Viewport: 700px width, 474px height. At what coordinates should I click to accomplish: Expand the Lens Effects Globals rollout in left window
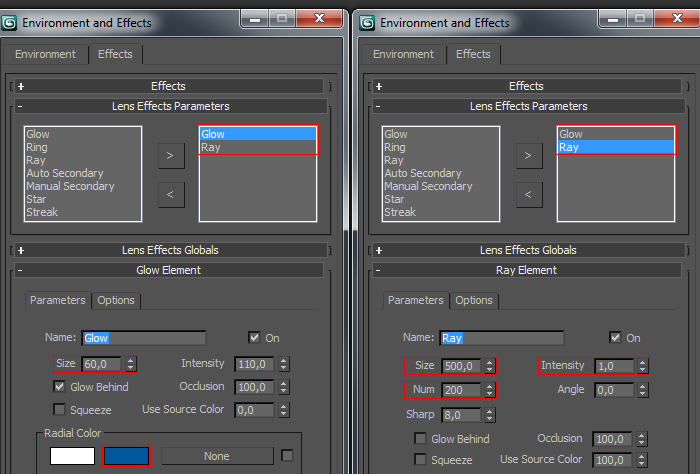[169, 250]
